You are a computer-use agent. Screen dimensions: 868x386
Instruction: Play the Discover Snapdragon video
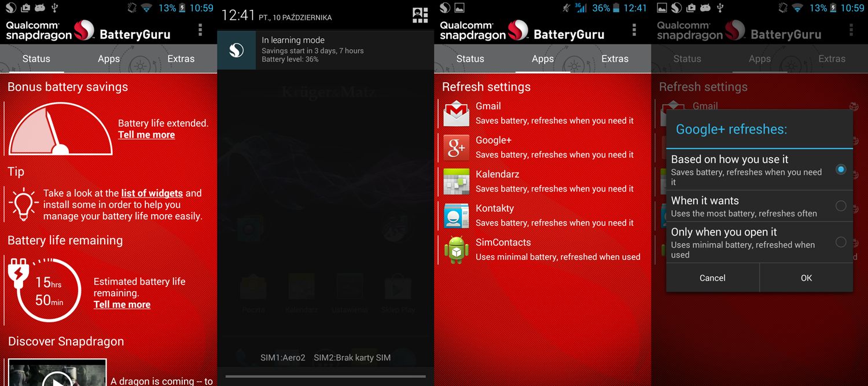click(57, 373)
